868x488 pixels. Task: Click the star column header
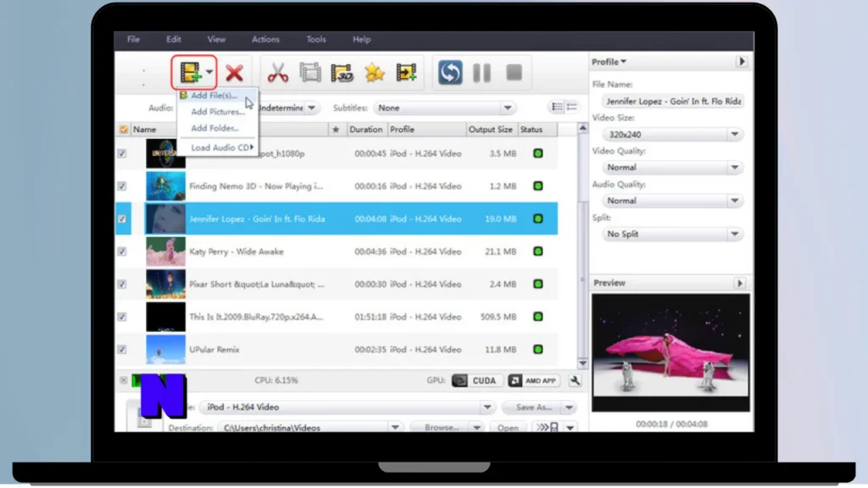pyautogui.click(x=336, y=130)
